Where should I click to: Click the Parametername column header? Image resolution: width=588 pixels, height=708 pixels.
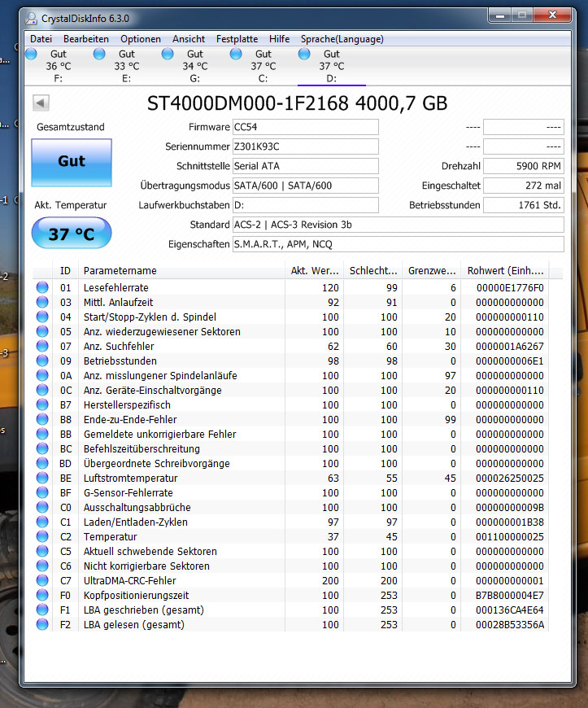point(181,271)
